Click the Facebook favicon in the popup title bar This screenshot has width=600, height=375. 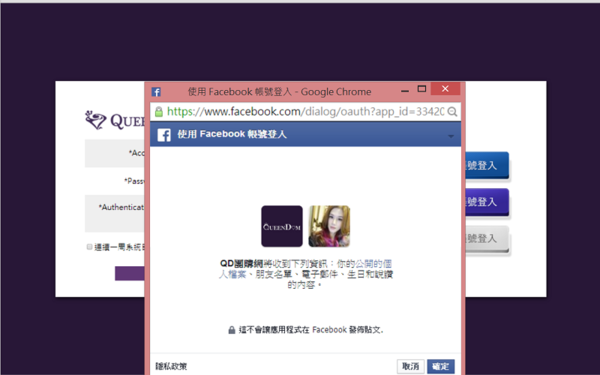[156, 92]
